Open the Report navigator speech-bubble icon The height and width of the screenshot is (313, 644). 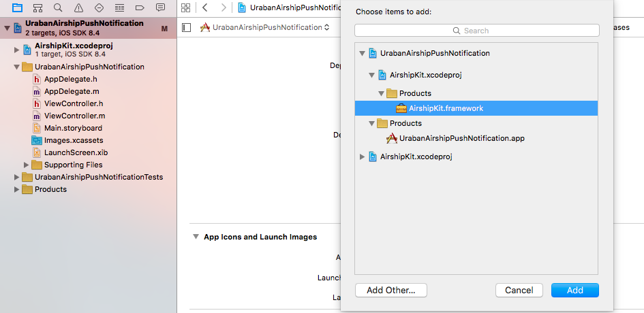(x=161, y=7)
